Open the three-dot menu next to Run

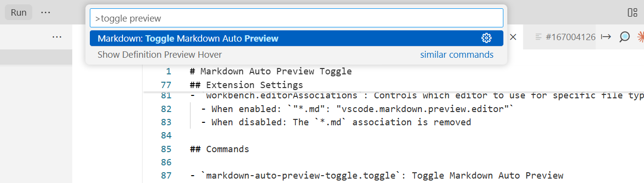tap(45, 12)
